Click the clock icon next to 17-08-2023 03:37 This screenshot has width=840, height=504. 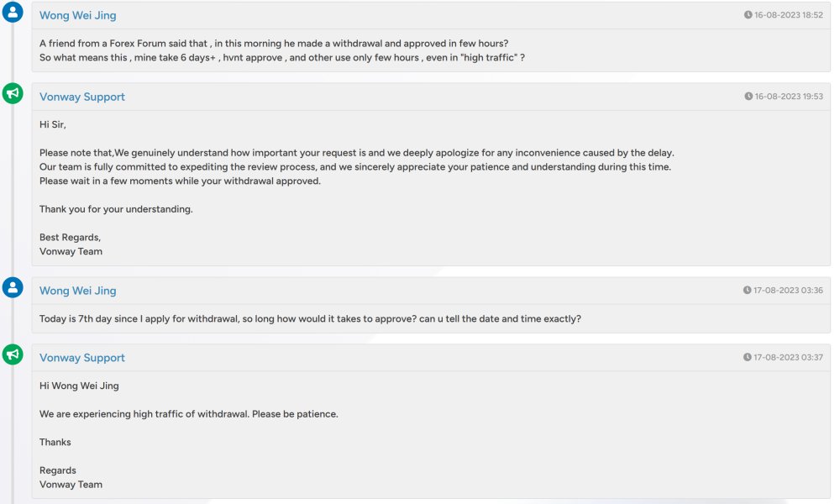point(748,357)
